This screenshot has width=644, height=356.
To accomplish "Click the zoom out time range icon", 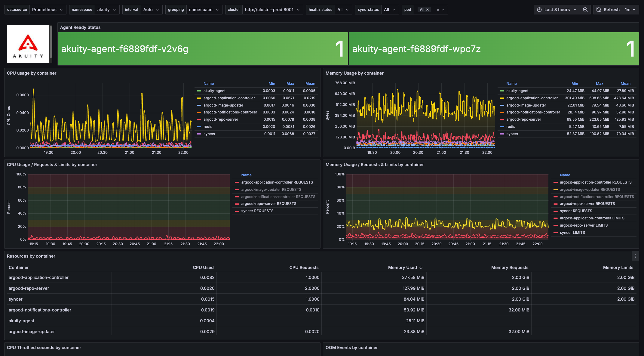I will click(585, 10).
